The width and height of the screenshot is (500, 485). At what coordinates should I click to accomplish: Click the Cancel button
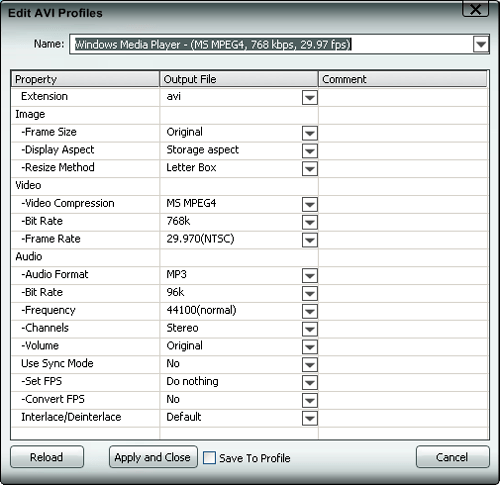pyautogui.click(x=452, y=457)
